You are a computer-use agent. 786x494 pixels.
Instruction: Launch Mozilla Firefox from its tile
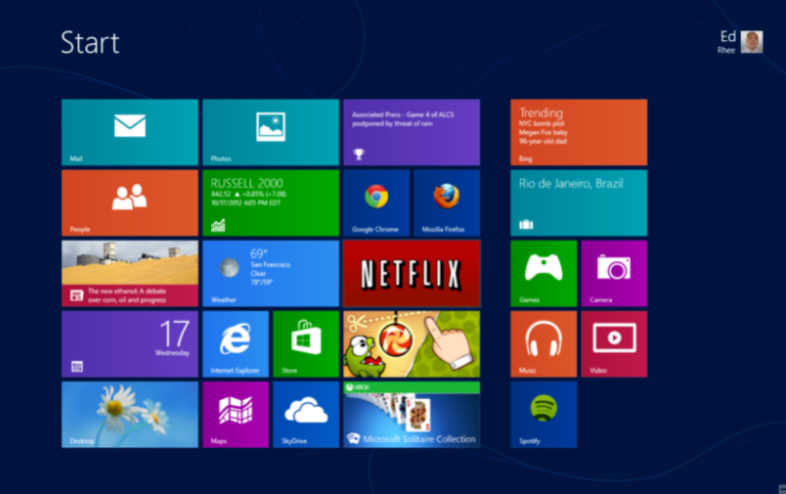pos(447,203)
